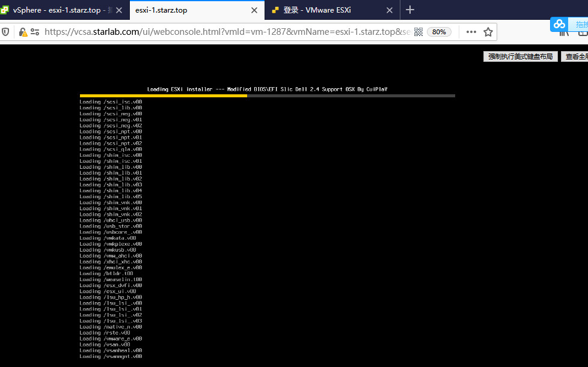
Task: Click the 'Loading /vsan.v00' line
Action: pyautogui.click(x=105, y=345)
